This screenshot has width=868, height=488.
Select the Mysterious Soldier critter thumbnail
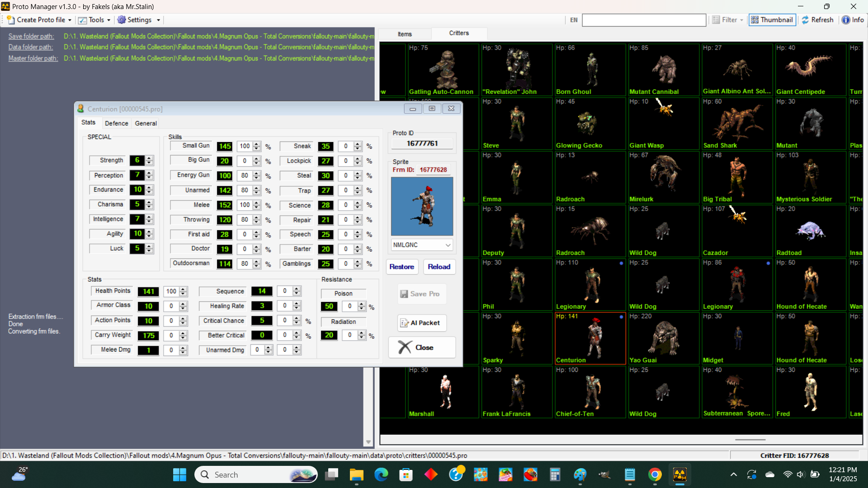pyautogui.click(x=811, y=177)
